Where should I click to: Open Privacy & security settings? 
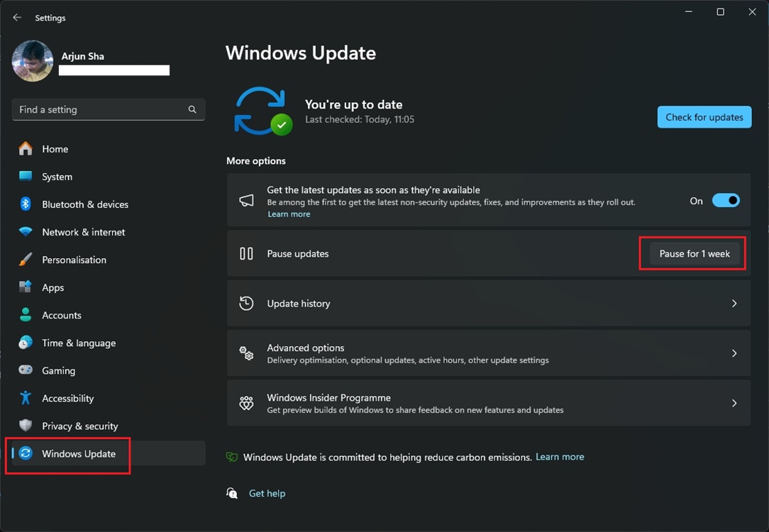(79, 426)
